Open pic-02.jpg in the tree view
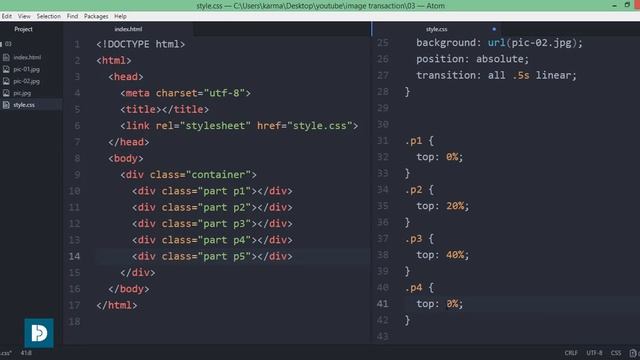Viewport: 640px width, 360px height. 27,81
